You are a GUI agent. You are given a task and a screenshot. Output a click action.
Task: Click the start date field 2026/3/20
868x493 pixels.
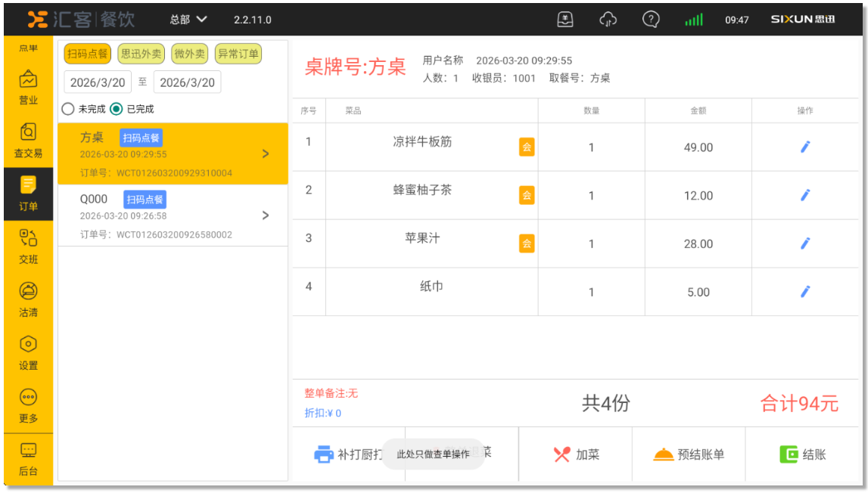pos(98,82)
